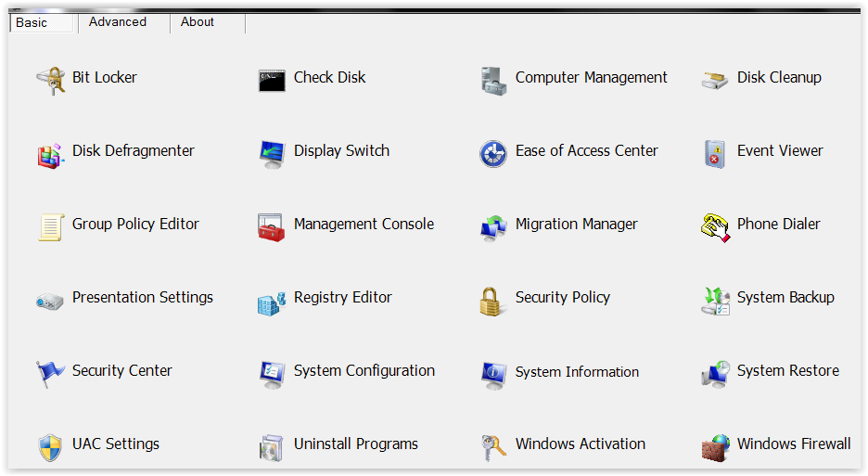Screen dimensions: 868x476
Task: Click the Phone Dialer icon
Action: click(x=715, y=226)
